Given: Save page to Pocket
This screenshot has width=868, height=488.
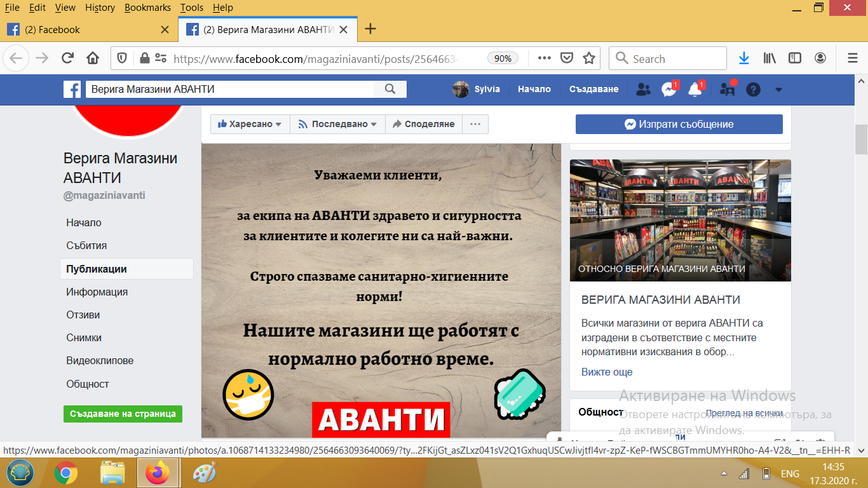Looking at the screenshot, I should (x=567, y=58).
